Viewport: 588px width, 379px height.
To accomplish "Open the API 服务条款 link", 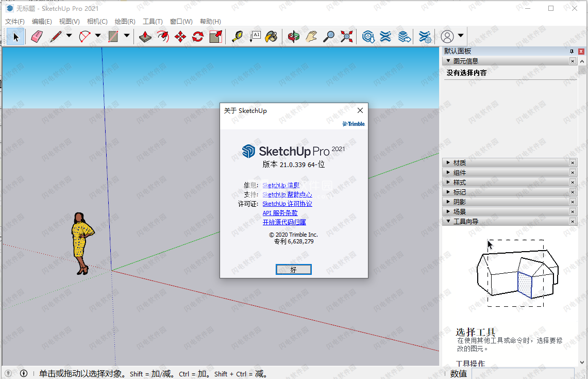I will point(280,213).
